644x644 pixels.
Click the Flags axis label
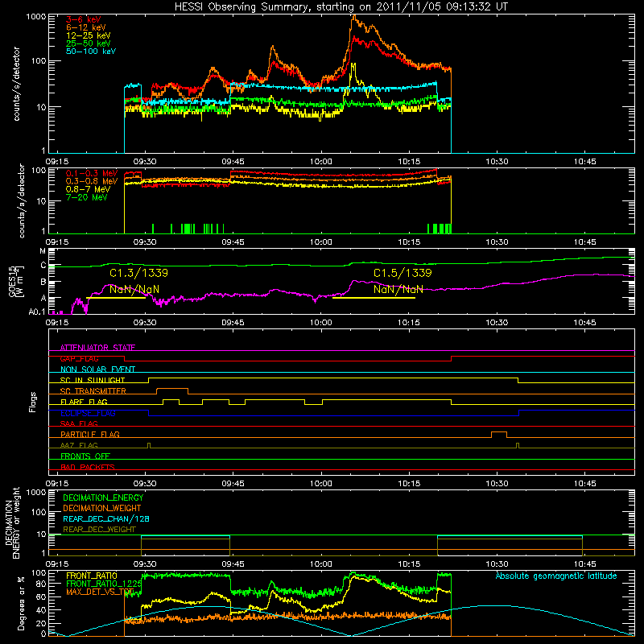point(33,402)
